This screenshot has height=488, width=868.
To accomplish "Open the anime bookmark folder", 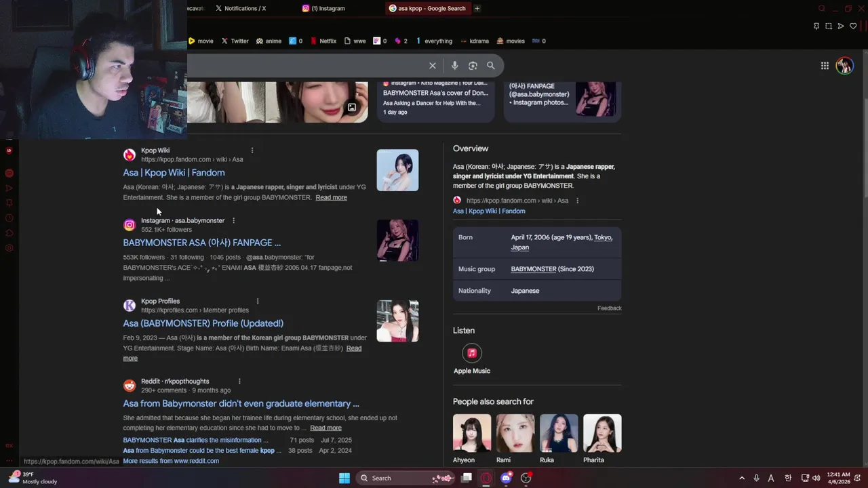I will (269, 41).
